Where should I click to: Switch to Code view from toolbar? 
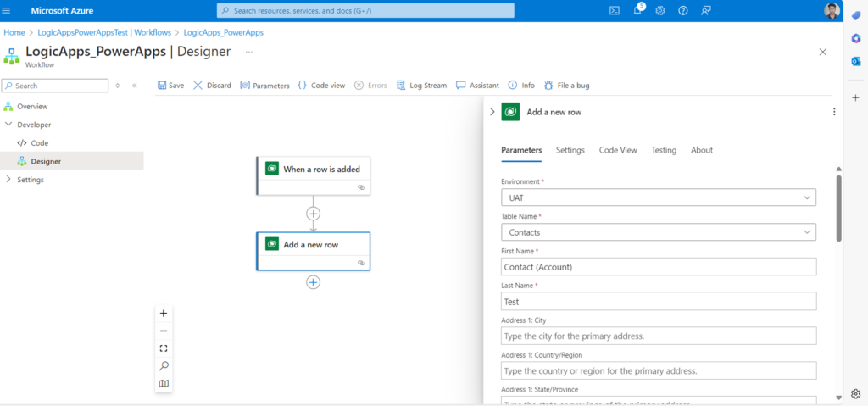click(321, 86)
